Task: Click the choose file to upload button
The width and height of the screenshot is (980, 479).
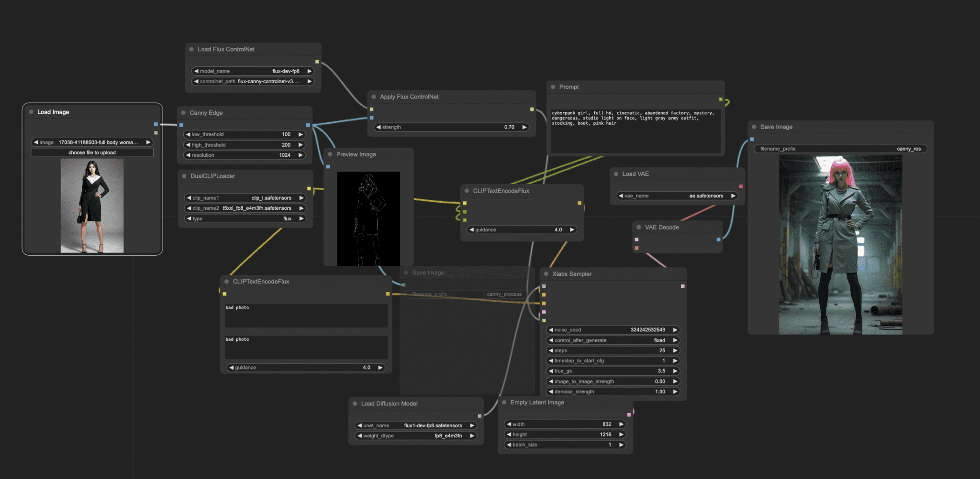Action: 92,152
